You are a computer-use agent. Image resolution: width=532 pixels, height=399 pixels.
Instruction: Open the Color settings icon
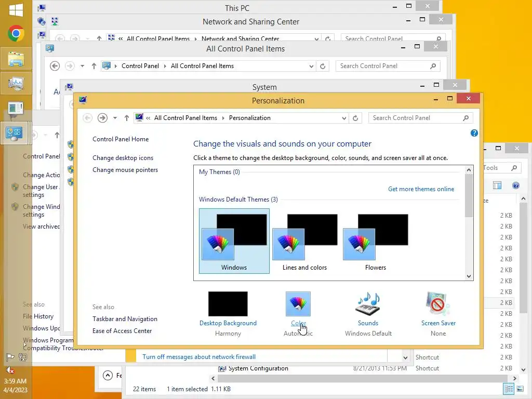pos(298,303)
